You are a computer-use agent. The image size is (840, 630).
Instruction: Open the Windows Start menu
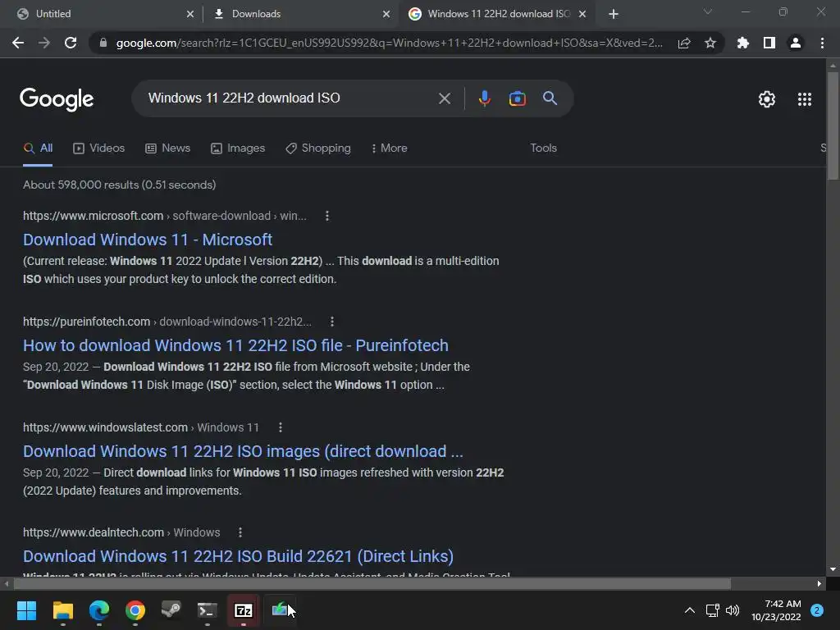26,610
